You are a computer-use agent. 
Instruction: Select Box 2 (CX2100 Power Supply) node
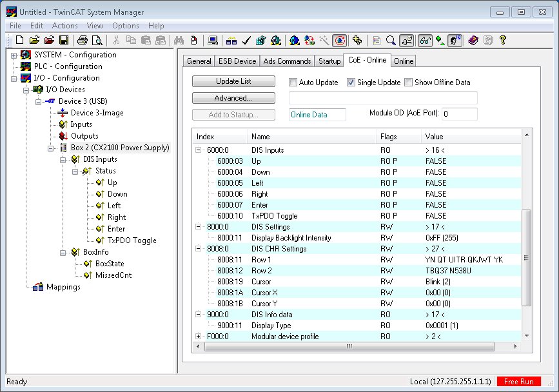click(x=120, y=148)
